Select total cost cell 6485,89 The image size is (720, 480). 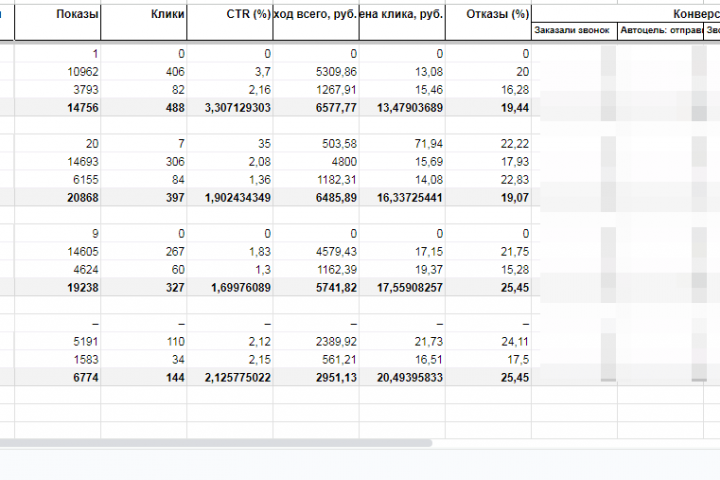[x=316, y=198]
